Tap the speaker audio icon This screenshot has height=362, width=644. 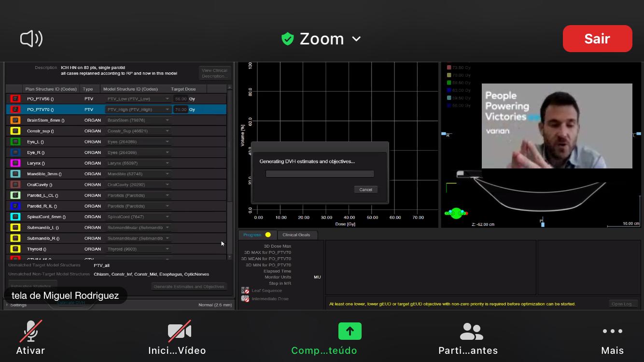pos(31,39)
